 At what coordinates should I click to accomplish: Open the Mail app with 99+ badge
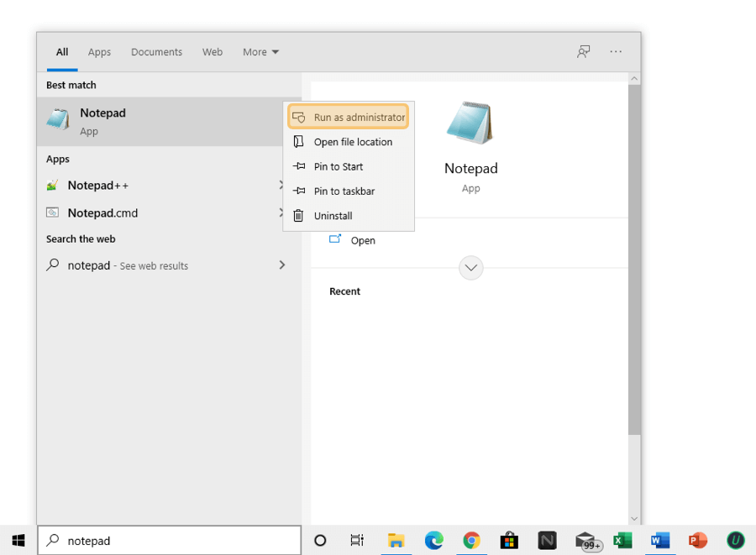588,541
